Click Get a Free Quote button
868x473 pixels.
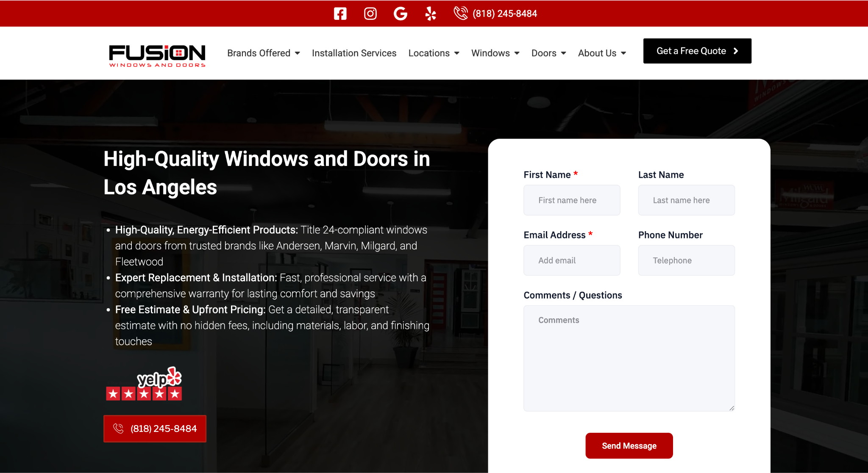(x=697, y=51)
